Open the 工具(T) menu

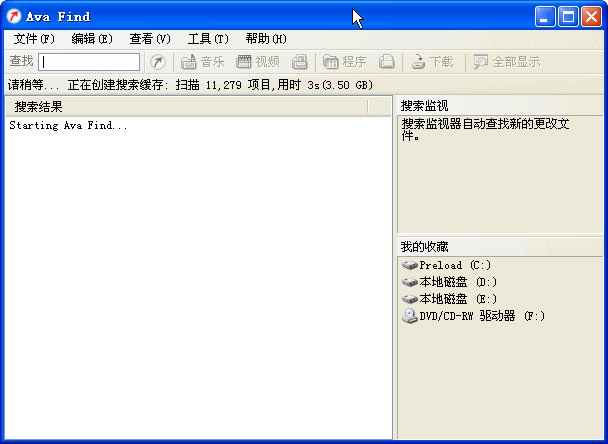tap(208, 39)
